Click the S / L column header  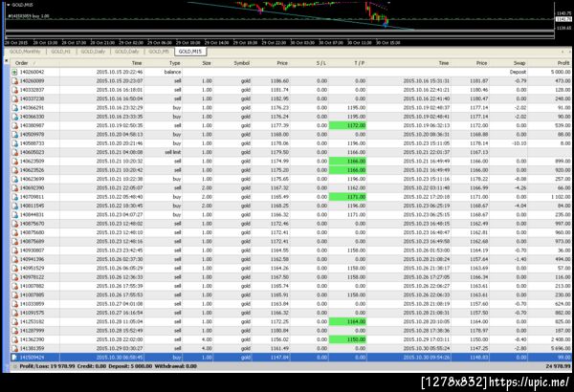click(x=321, y=63)
